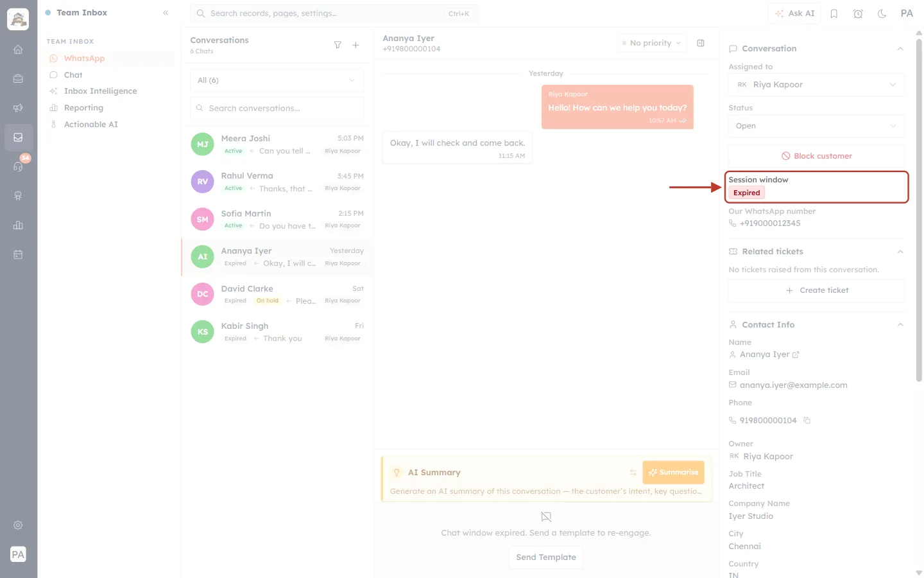Filter conversations with the funnel icon
Image resolution: width=924 pixels, height=578 pixels.
(x=338, y=45)
